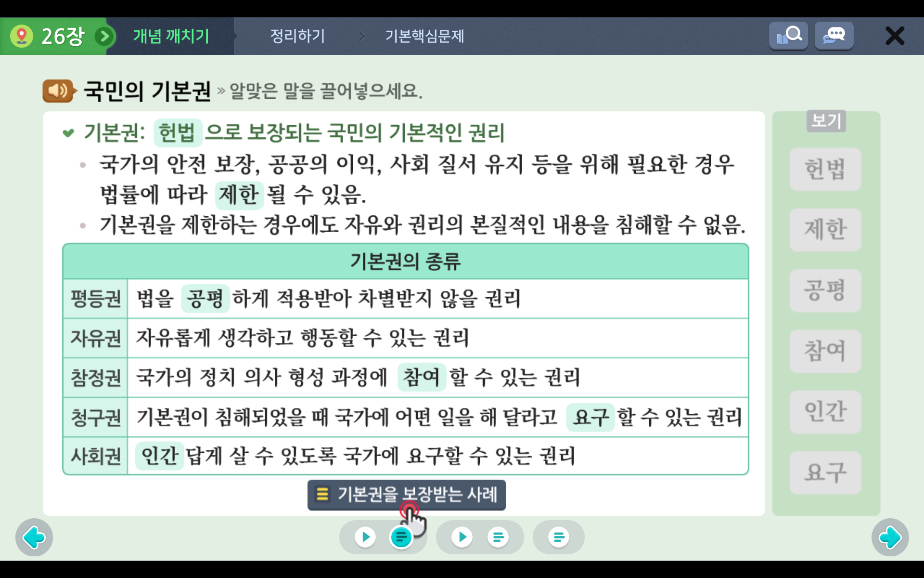Click the 사회권 row label
This screenshot has height=578, width=924.
pyautogui.click(x=95, y=456)
